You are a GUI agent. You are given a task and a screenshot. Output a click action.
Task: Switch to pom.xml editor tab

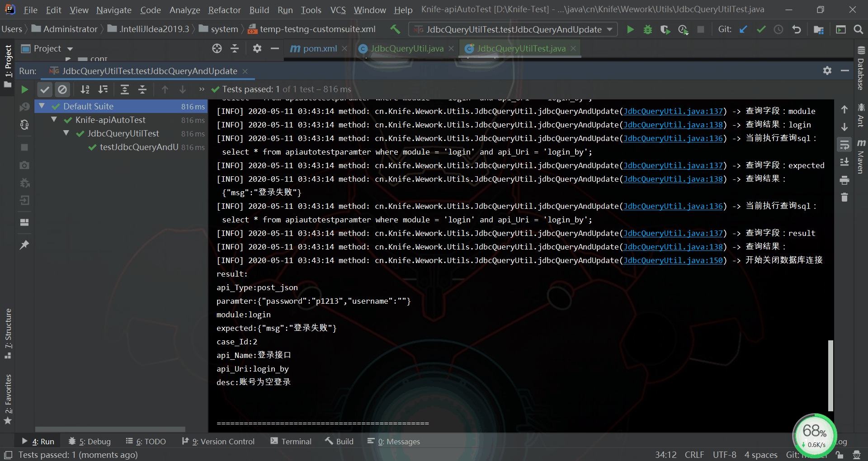319,48
